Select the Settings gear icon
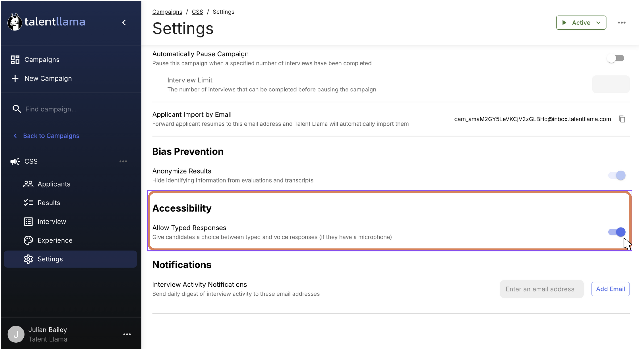The image size is (644, 350). (x=28, y=259)
